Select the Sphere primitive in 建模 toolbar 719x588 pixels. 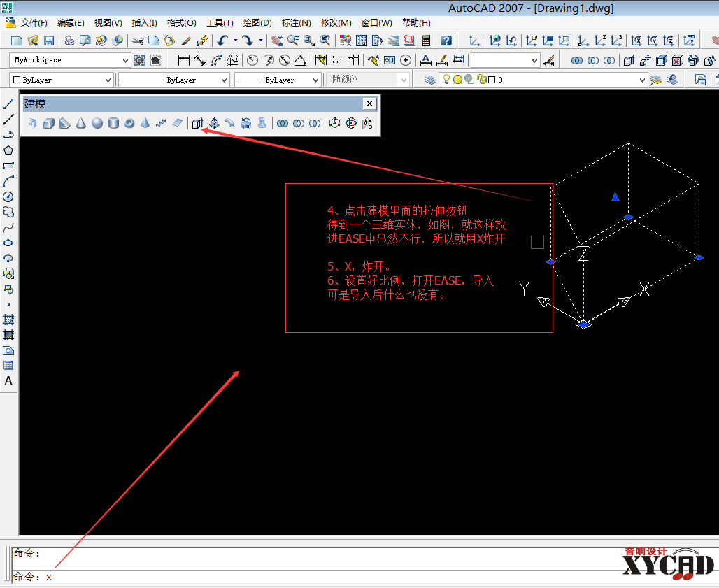(x=97, y=123)
